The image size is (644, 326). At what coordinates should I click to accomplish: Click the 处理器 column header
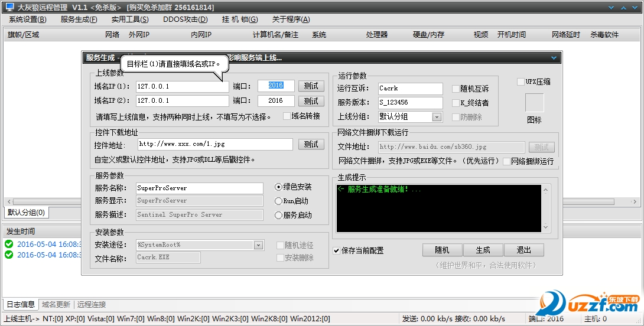(376, 35)
